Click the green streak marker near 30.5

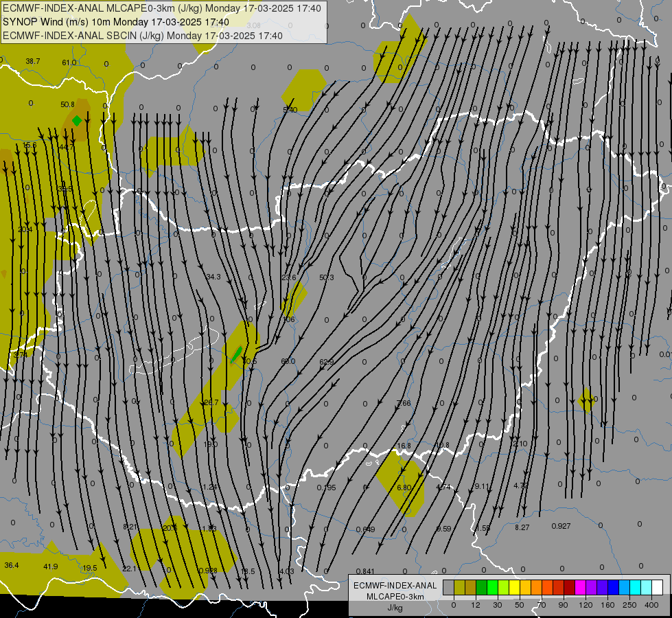coord(235,355)
